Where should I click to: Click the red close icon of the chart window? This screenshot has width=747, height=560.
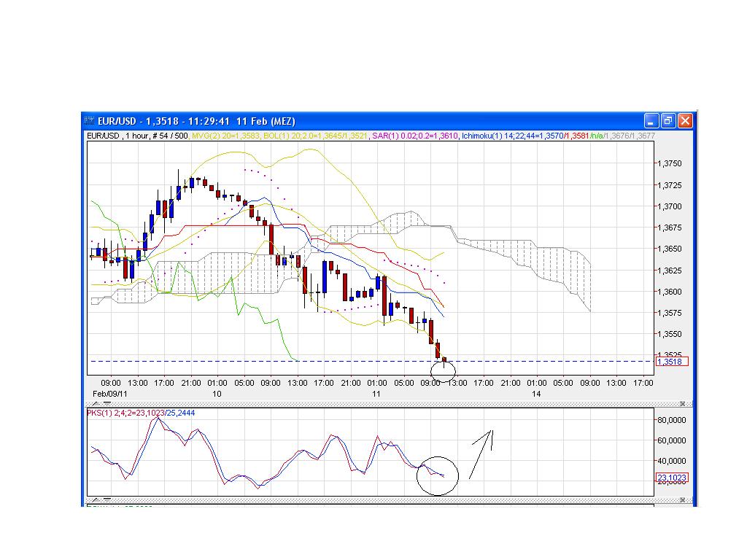[684, 121]
